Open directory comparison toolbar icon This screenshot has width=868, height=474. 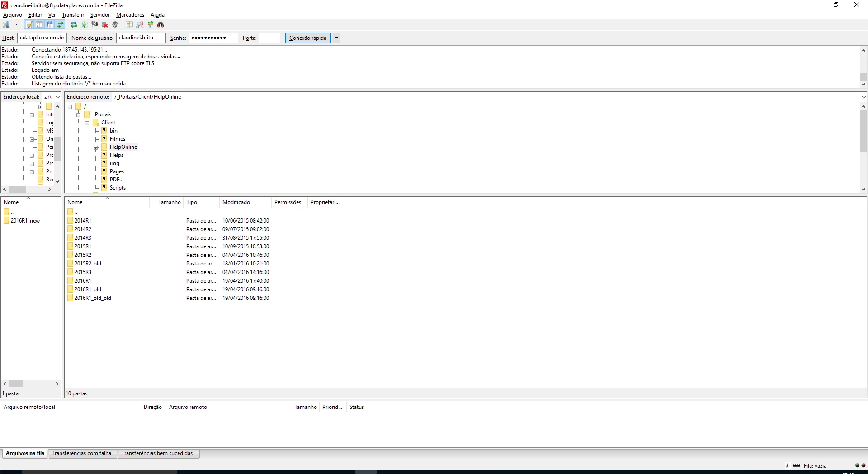[129, 24]
